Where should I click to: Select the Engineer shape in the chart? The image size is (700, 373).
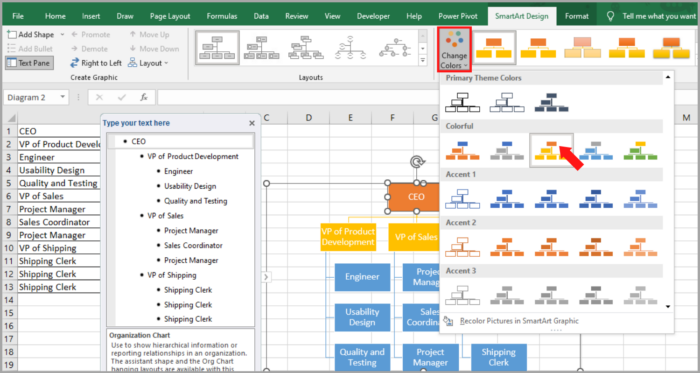pyautogui.click(x=362, y=277)
